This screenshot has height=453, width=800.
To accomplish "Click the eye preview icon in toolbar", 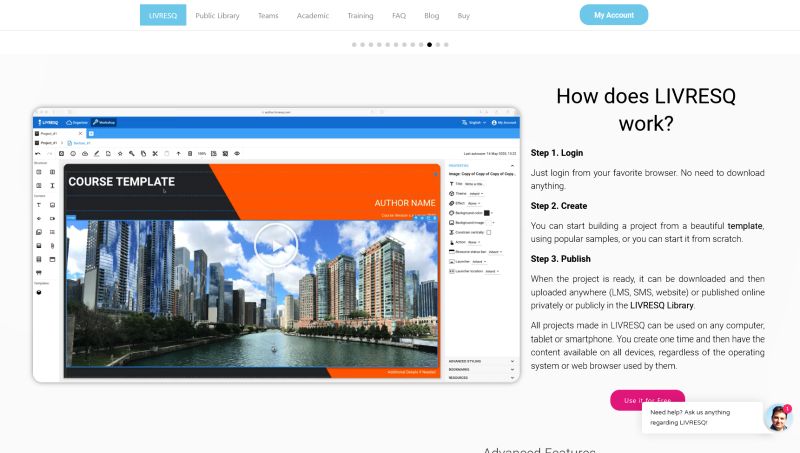I will [237, 153].
